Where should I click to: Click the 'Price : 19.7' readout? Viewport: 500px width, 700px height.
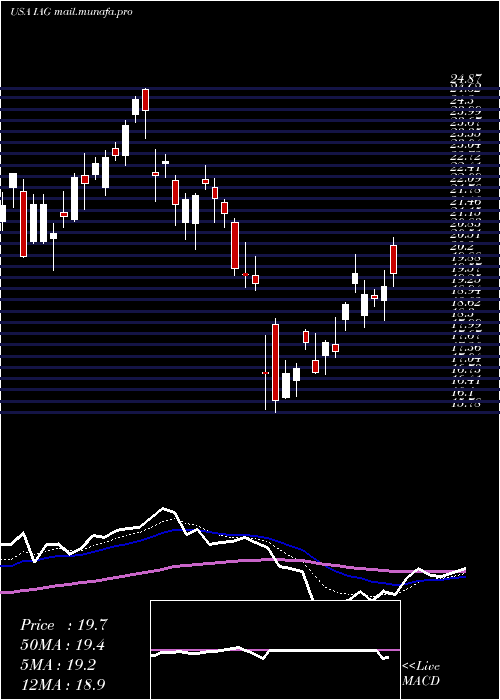[63, 625]
